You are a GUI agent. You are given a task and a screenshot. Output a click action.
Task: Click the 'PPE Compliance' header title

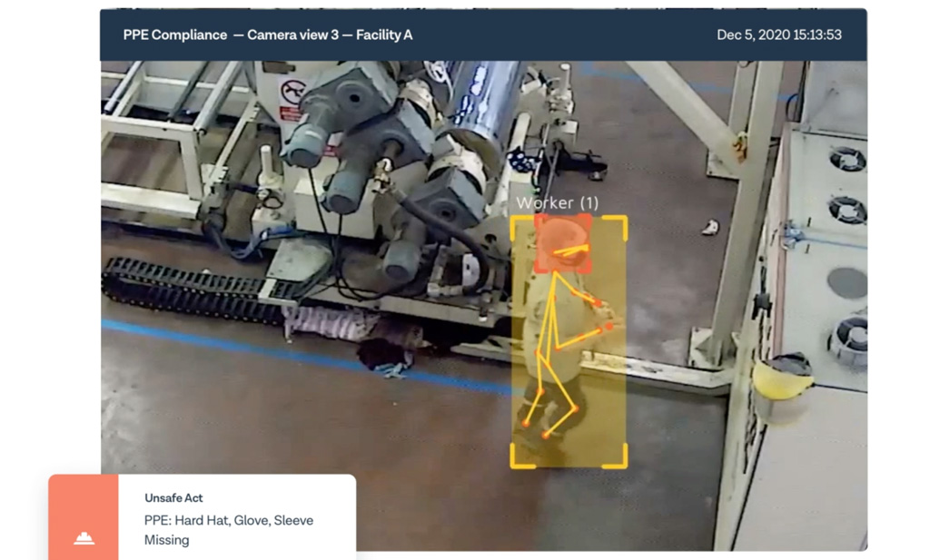[x=175, y=35]
